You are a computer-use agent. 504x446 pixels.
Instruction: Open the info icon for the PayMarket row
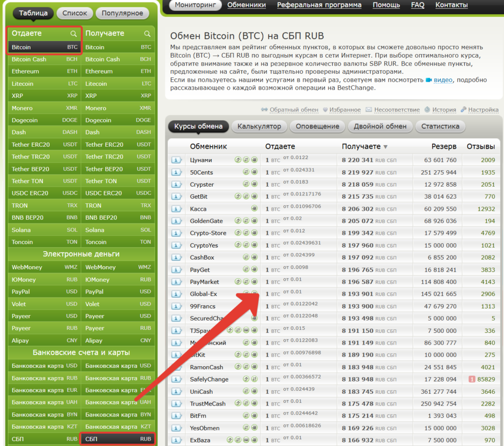(x=177, y=282)
